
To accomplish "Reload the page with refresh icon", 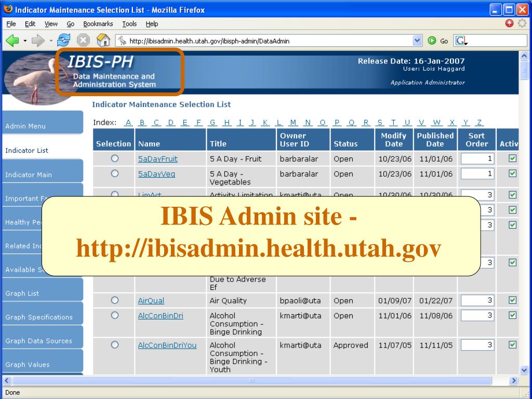I will point(63,41).
